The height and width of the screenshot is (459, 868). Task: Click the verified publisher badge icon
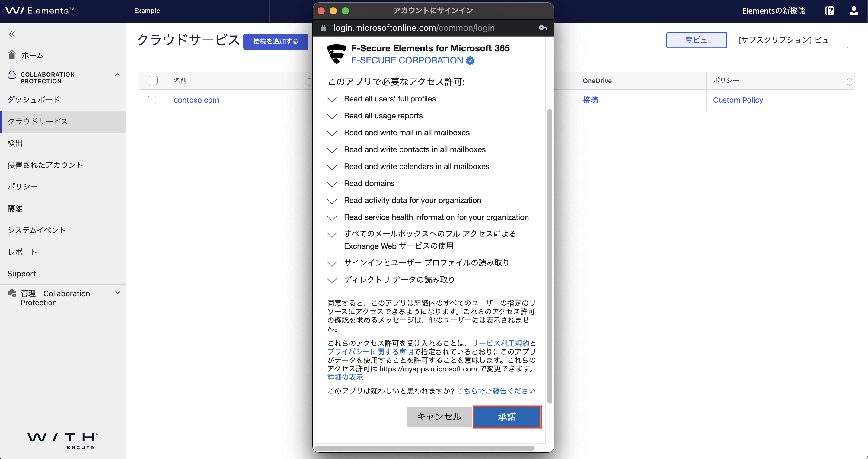click(470, 61)
